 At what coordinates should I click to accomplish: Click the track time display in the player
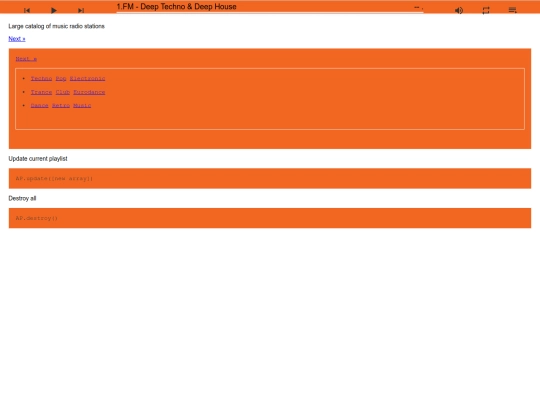(x=418, y=7)
